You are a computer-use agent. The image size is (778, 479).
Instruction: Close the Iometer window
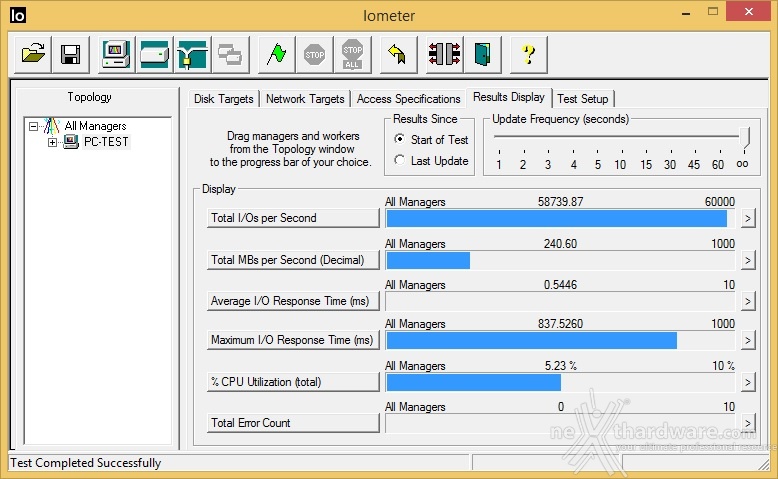click(x=749, y=11)
